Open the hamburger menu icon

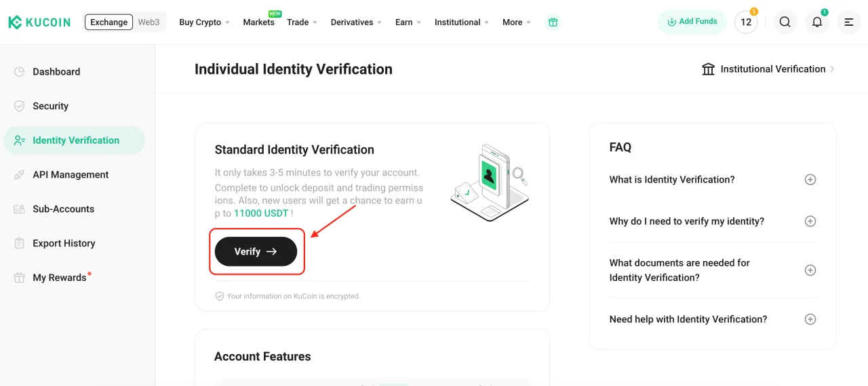tap(849, 22)
